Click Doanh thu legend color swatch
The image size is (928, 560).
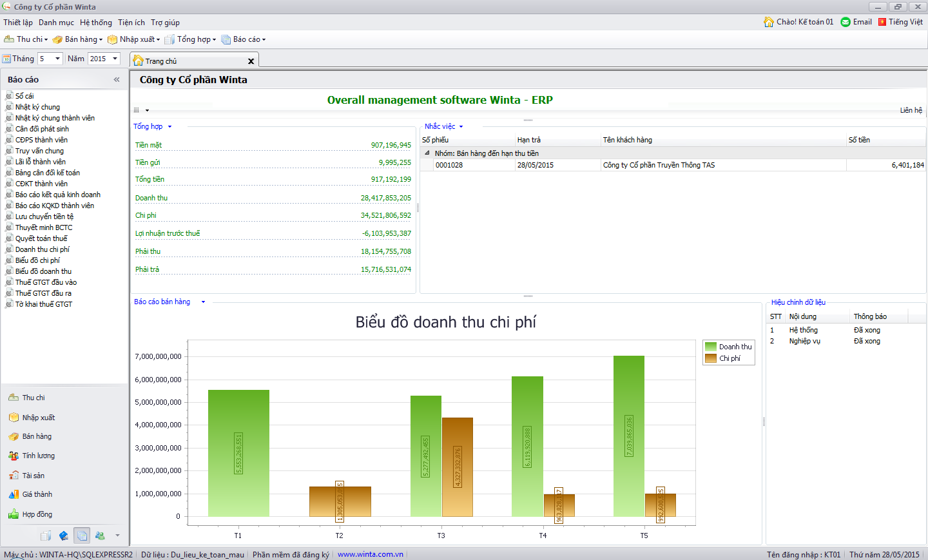[x=711, y=347]
